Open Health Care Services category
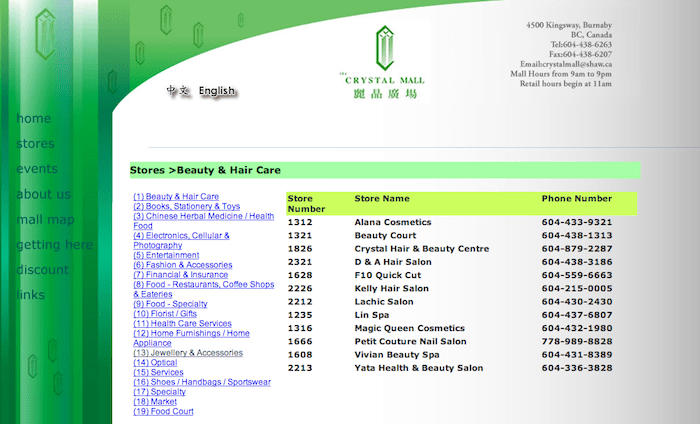 coord(182,324)
